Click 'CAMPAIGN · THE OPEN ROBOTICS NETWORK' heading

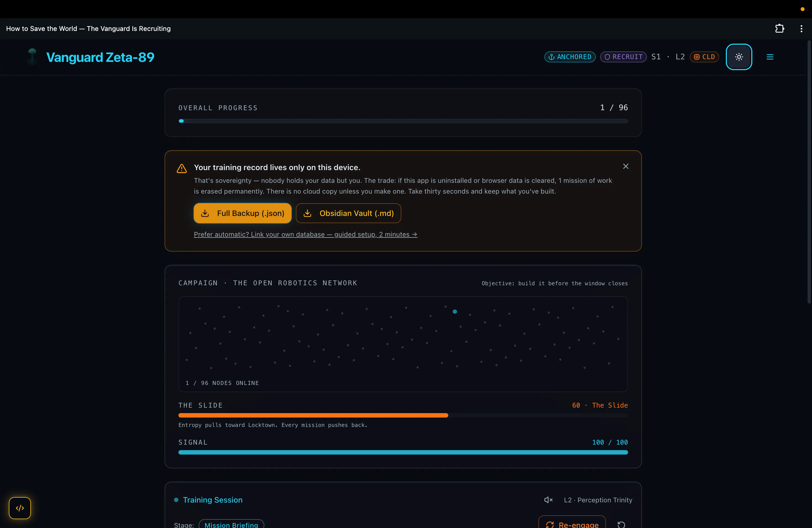point(268,283)
